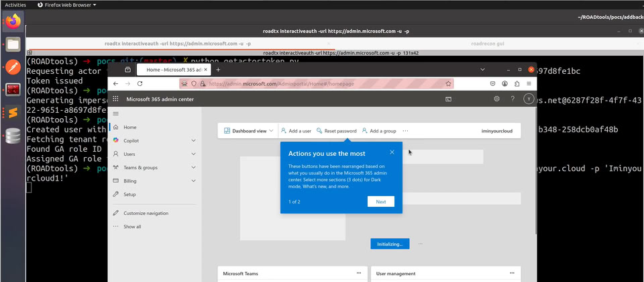
Task: Close the 'Actions you use the most' popup
Action: click(x=392, y=152)
